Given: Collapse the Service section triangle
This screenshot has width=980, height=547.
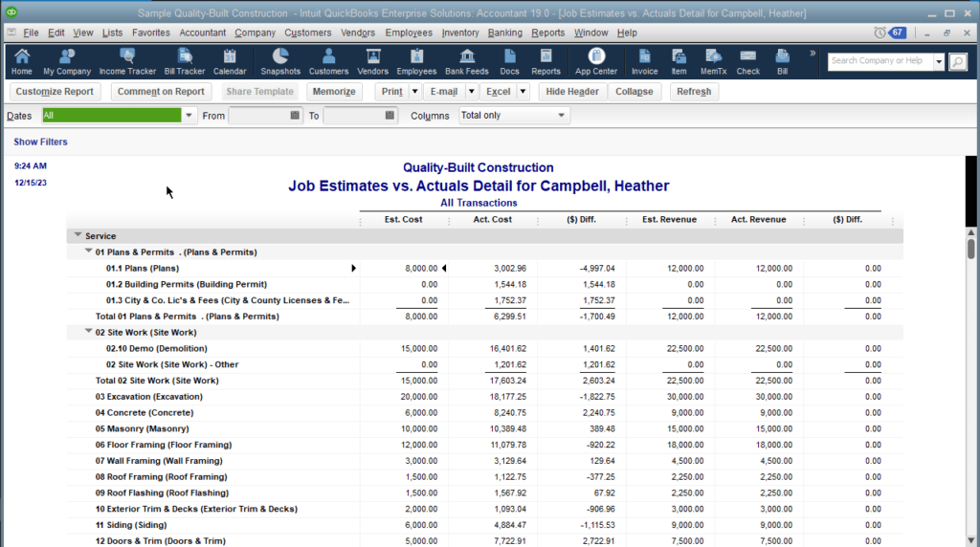Looking at the screenshot, I should (78, 235).
